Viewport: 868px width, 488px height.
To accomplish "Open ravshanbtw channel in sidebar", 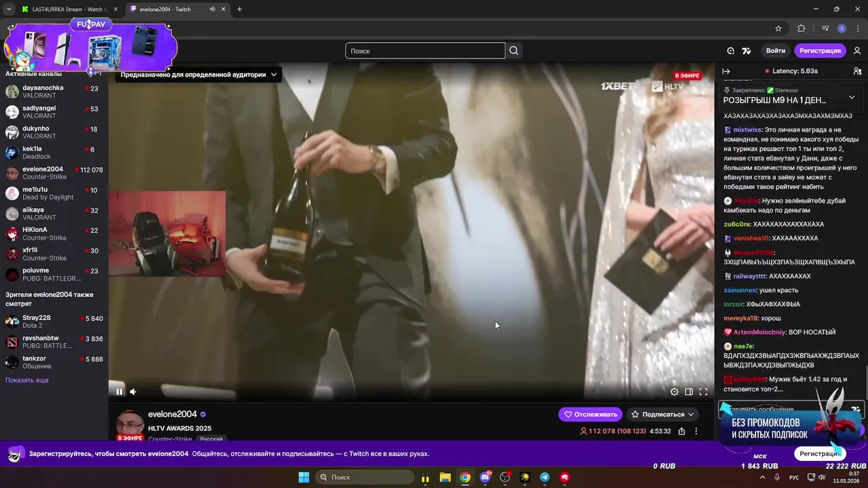I will [x=54, y=342].
